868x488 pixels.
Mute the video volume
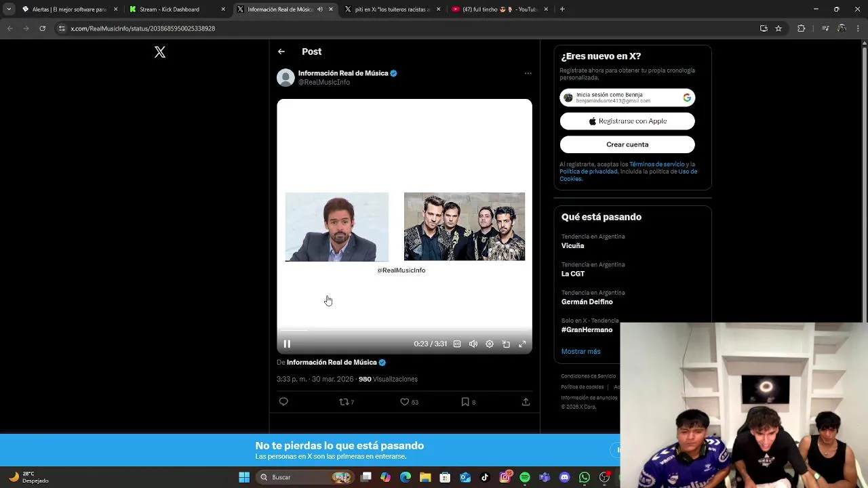[473, 344]
